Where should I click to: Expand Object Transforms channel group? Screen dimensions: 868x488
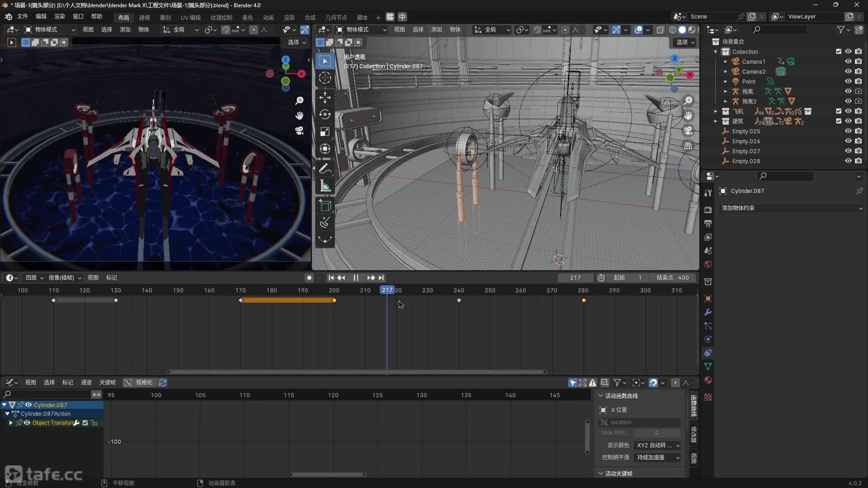tap(11, 423)
